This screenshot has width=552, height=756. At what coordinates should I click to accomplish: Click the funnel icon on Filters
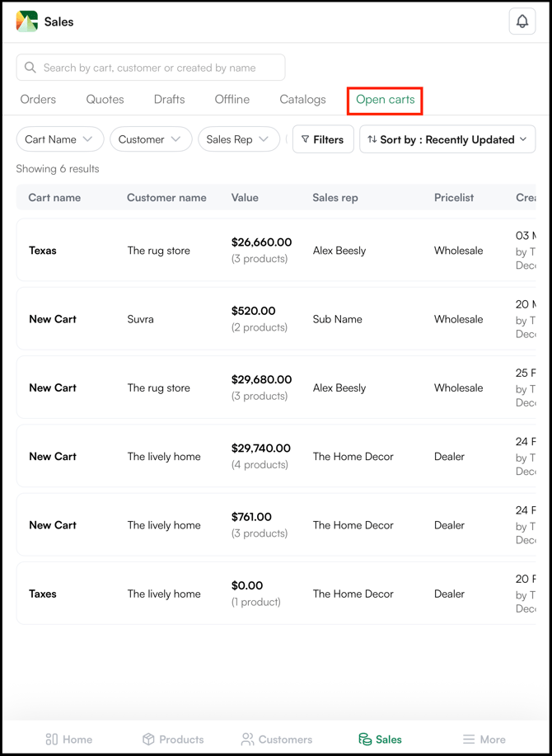(x=305, y=139)
